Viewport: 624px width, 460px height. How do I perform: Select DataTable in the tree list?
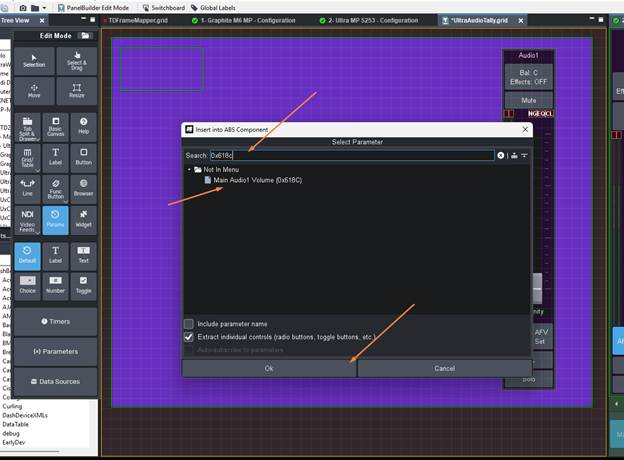tap(15, 425)
